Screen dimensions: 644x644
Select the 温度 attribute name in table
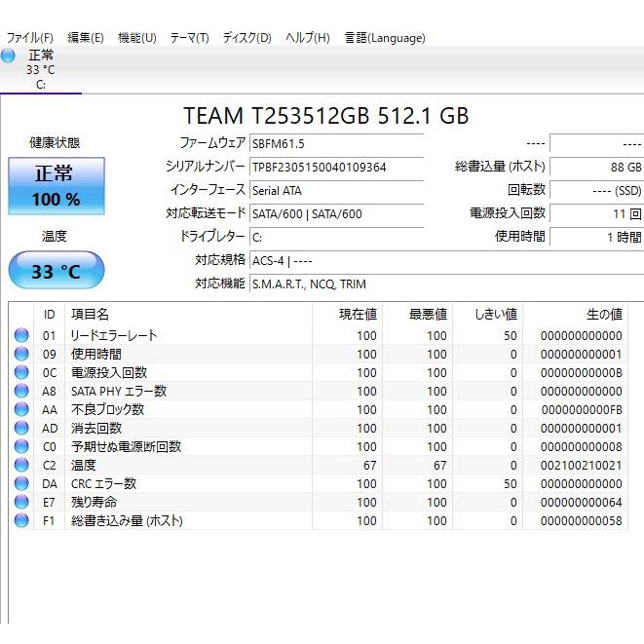(84, 465)
